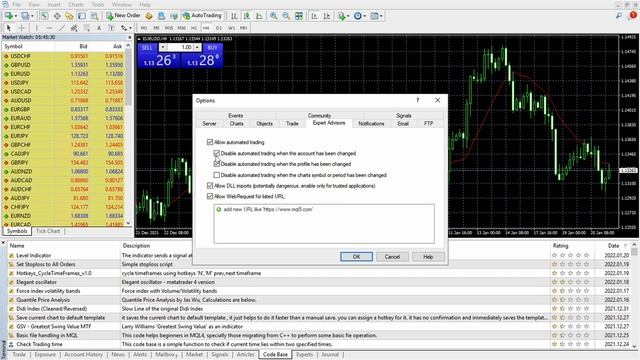Confirm Options with OK button

click(356, 257)
